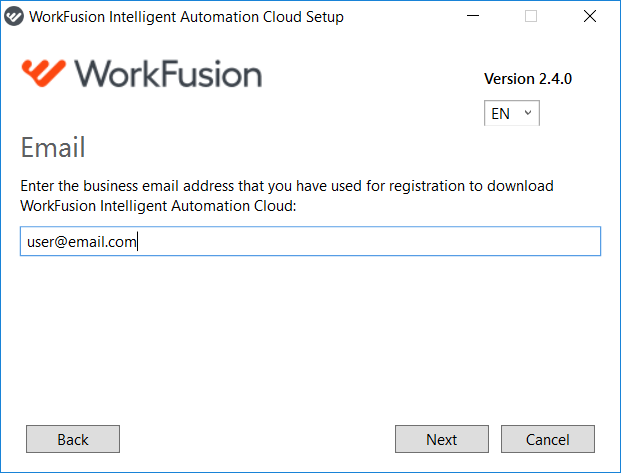
Task: Click the business email instruction text
Action: click(287, 196)
